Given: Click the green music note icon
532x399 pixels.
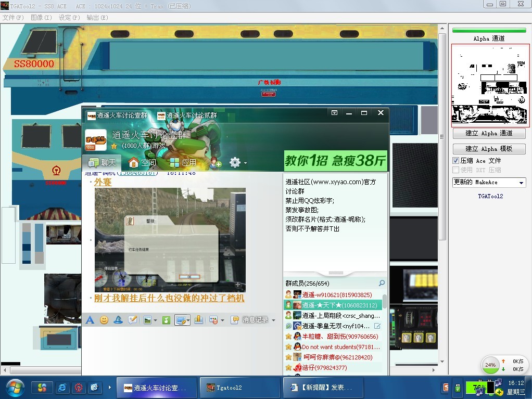Looking at the screenshot, I should click(x=166, y=320).
